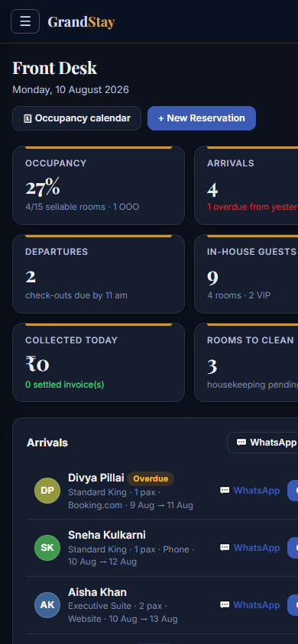Open the Arrivals stat card
Image resolution: width=298 pixels, height=644 pixels.
(246, 185)
